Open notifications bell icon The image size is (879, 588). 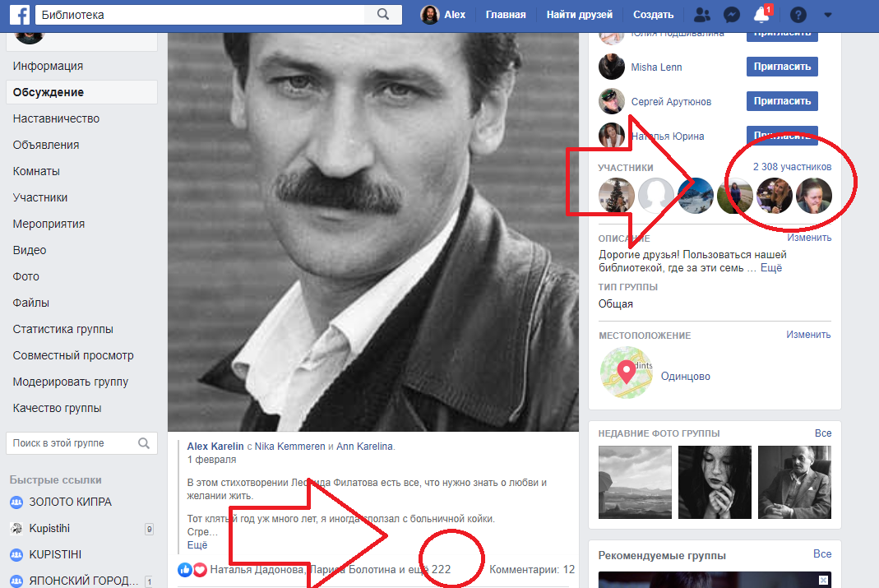[761, 15]
